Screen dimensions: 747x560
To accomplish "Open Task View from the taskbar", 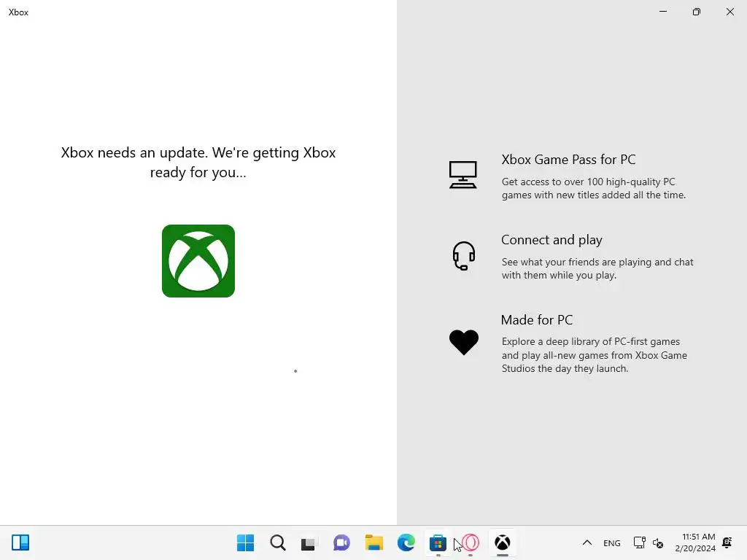I will (x=309, y=543).
